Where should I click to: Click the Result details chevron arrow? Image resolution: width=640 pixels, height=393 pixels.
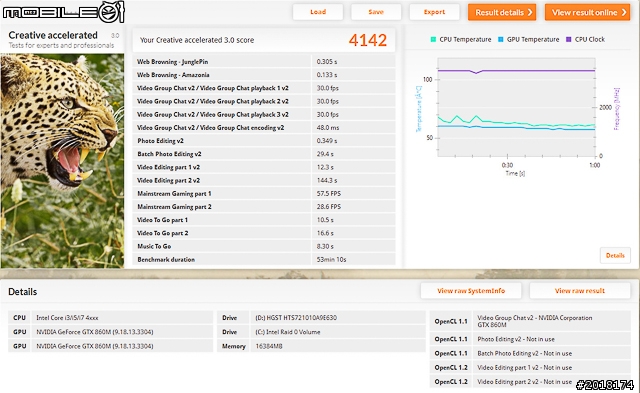(530, 12)
